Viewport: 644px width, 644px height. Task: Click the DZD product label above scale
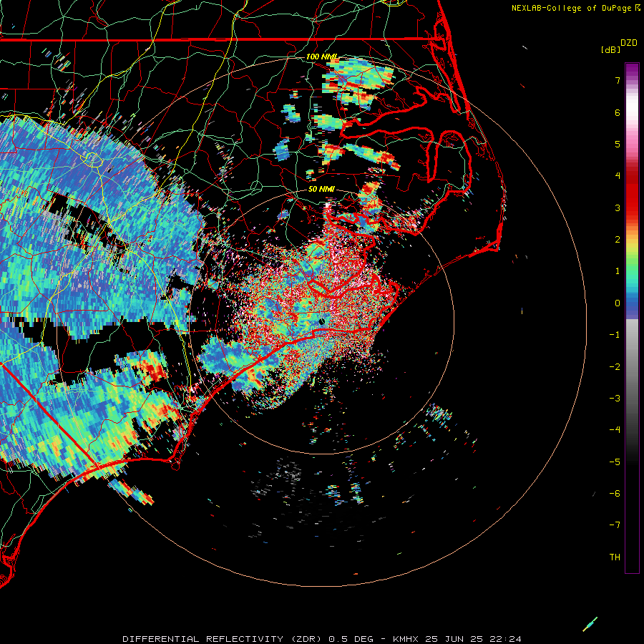point(629,43)
